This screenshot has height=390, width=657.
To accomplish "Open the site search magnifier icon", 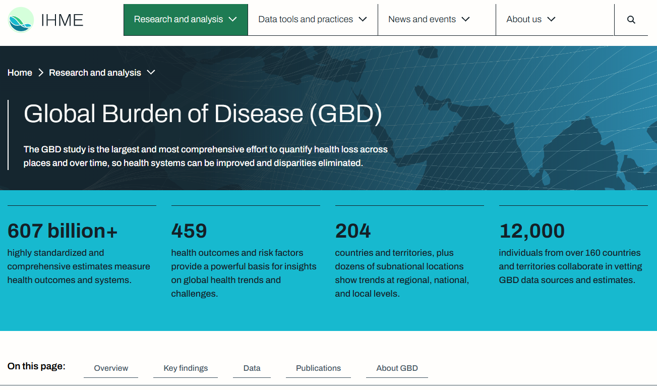I will pyautogui.click(x=631, y=20).
